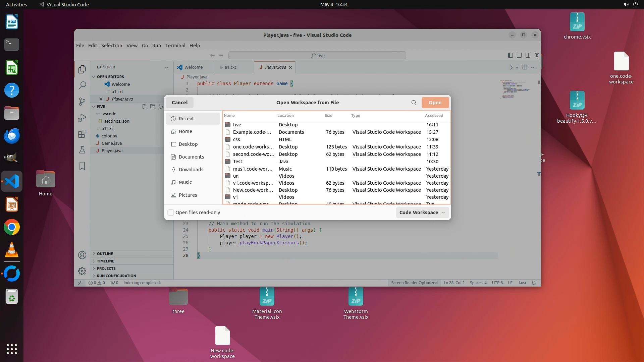Image resolution: width=644 pixels, height=362 pixels.
Task: Toggle primary side bar layout icon
Action: [510, 55]
